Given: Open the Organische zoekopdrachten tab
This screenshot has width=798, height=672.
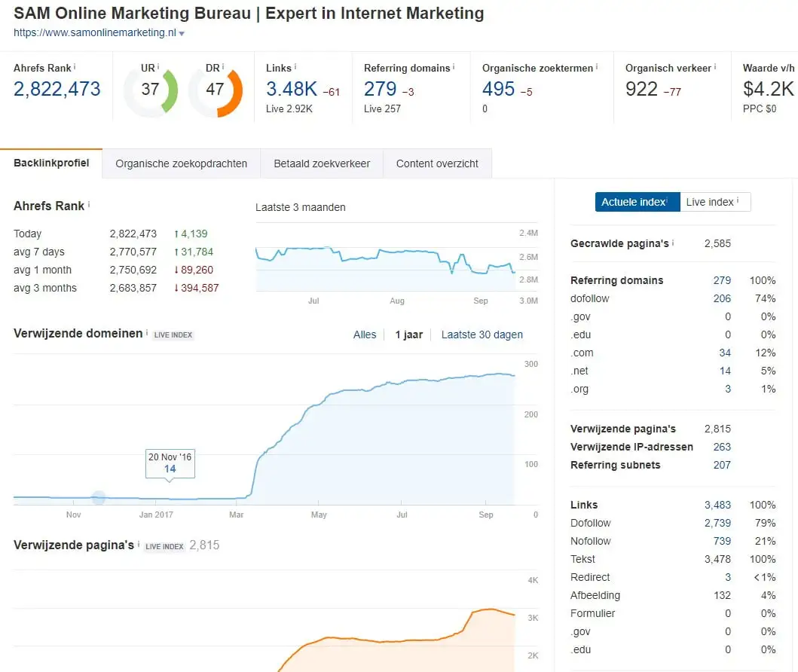Looking at the screenshot, I should (181, 163).
